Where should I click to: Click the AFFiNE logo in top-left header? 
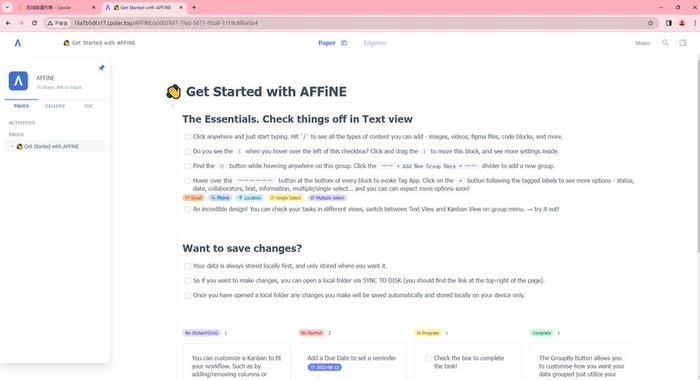pos(17,43)
